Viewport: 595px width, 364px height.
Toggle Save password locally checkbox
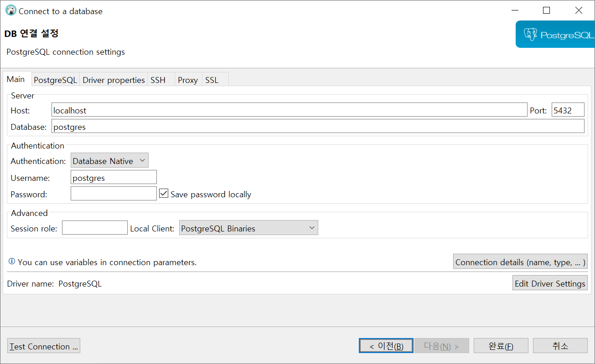164,194
